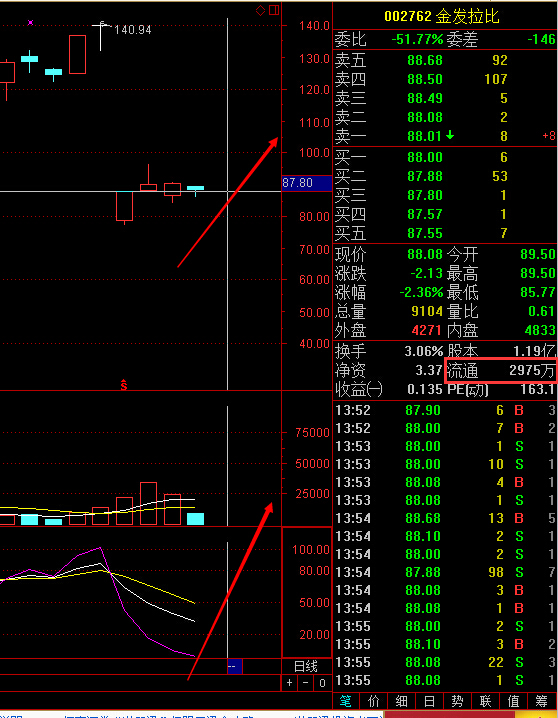Open the 筹 chip distribution tab

pyautogui.click(x=541, y=701)
